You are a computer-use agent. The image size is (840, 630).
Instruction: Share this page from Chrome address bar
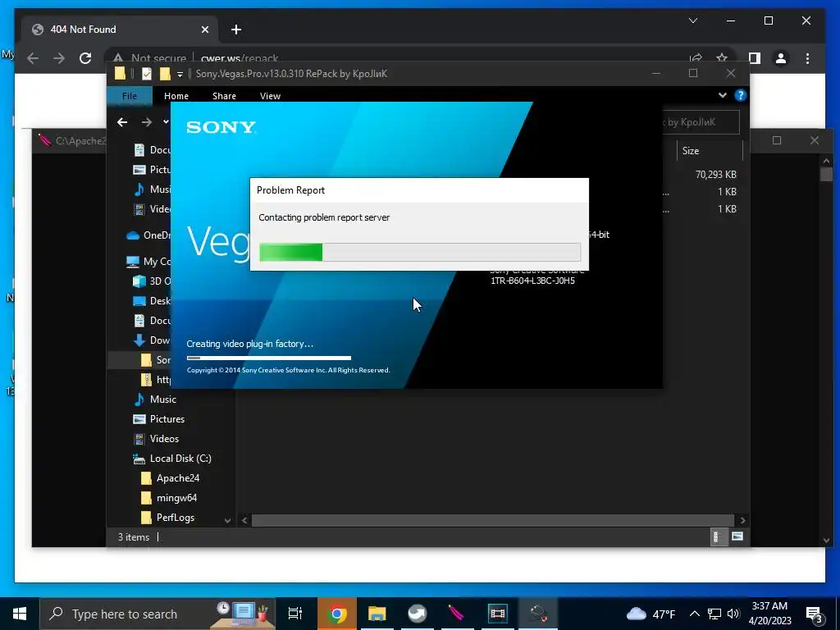click(x=696, y=58)
